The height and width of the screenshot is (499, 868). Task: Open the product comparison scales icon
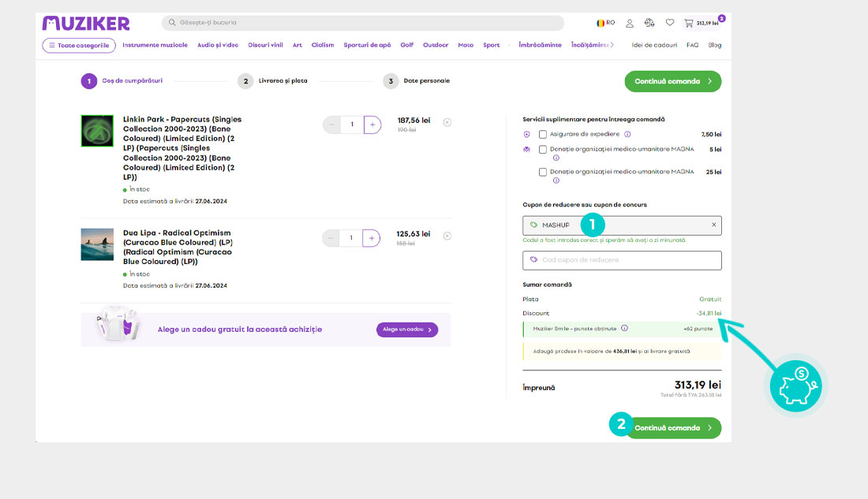(x=649, y=23)
